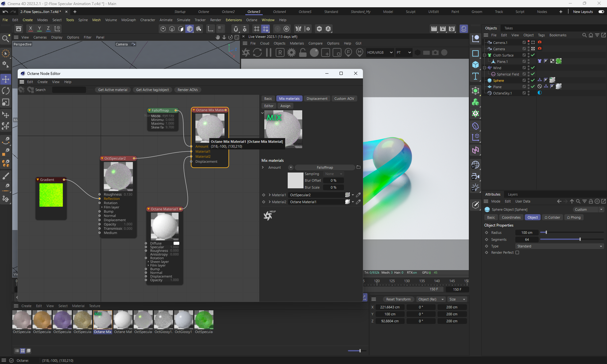Expand the Amount parameter in Mix materials
This screenshot has width=607, height=364.
tap(263, 167)
